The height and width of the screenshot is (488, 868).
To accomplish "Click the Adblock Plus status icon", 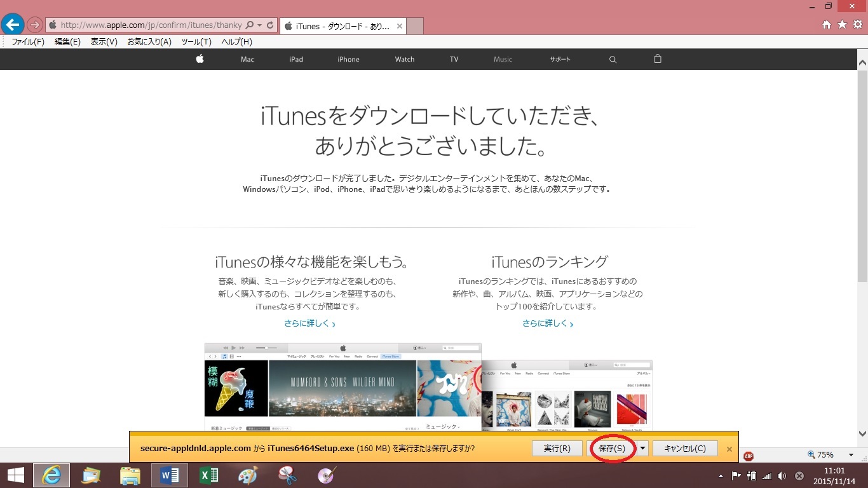I will click(x=749, y=456).
